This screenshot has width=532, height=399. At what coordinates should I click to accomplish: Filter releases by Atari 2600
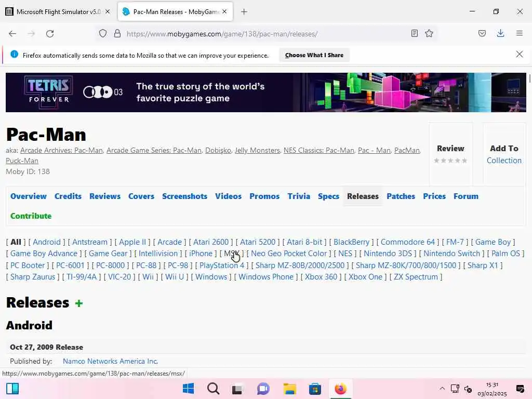(211, 242)
